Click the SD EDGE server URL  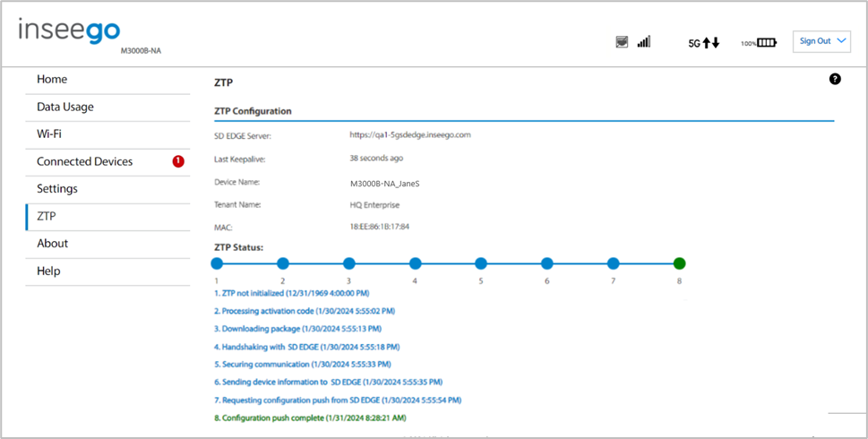pos(410,134)
